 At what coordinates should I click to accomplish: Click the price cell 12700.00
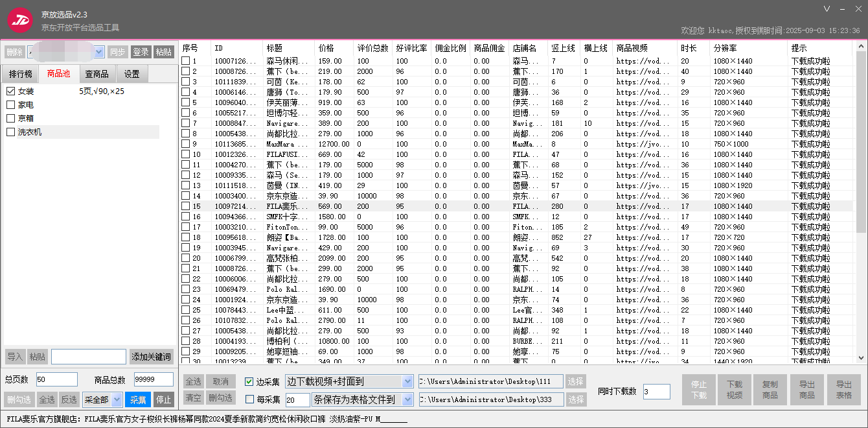[334, 144]
